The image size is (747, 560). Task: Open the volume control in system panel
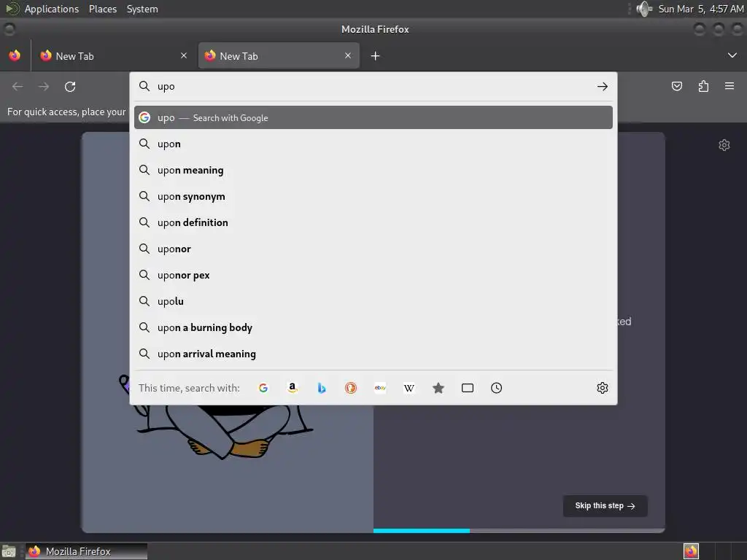coord(644,9)
